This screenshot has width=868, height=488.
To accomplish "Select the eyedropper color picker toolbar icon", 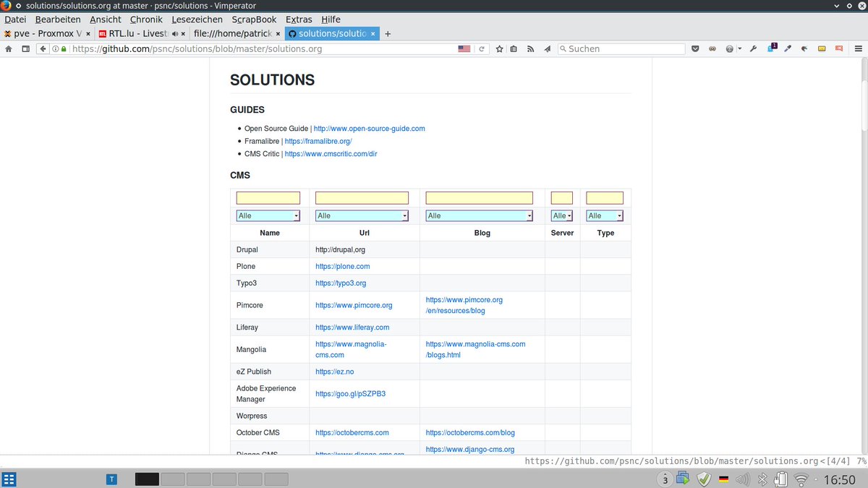I will point(788,48).
